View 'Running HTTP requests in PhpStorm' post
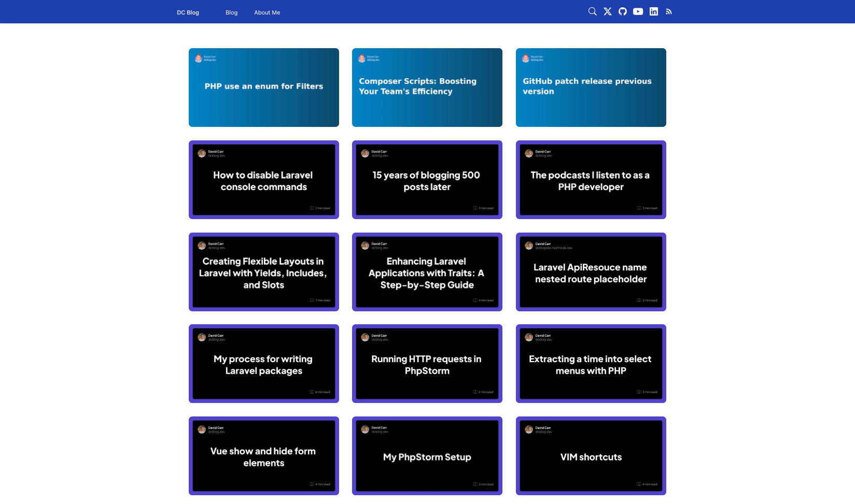 427,364
